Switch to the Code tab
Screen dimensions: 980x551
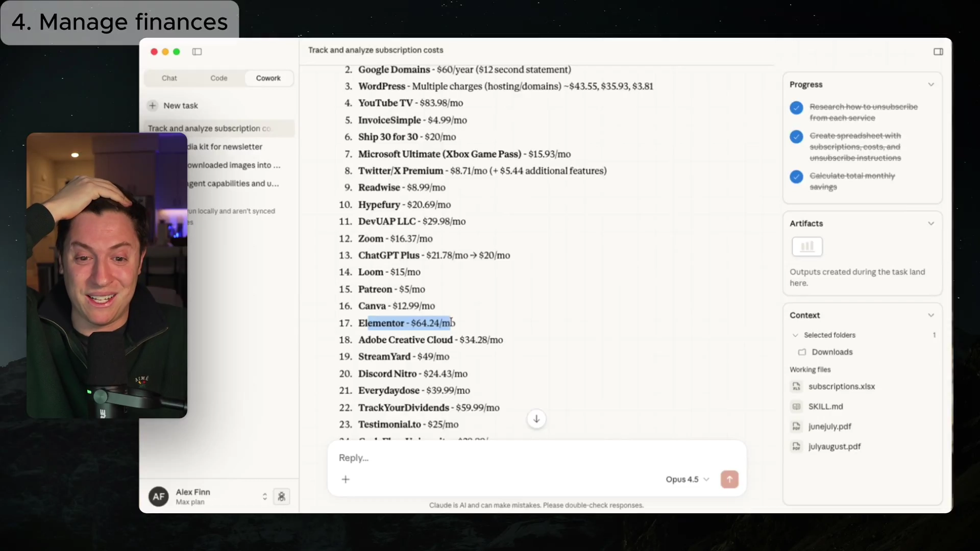218,78
